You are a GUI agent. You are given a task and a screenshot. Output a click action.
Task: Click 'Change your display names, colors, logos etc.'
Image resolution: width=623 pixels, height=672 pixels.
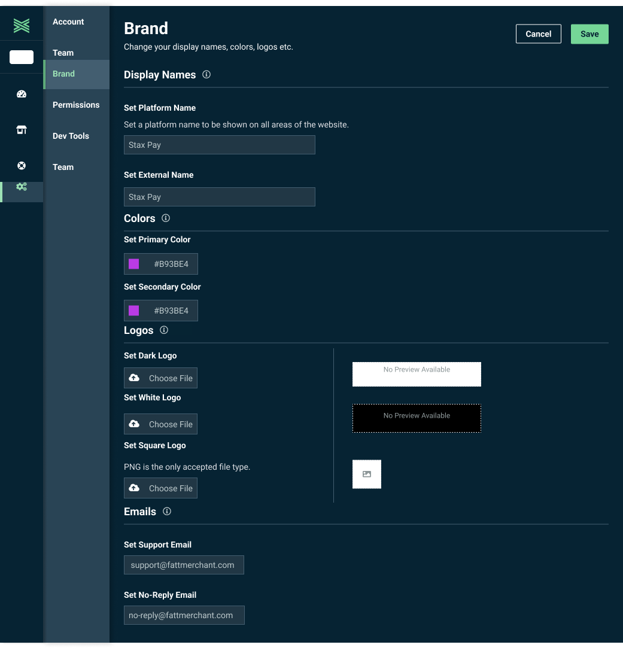(208, 47)
